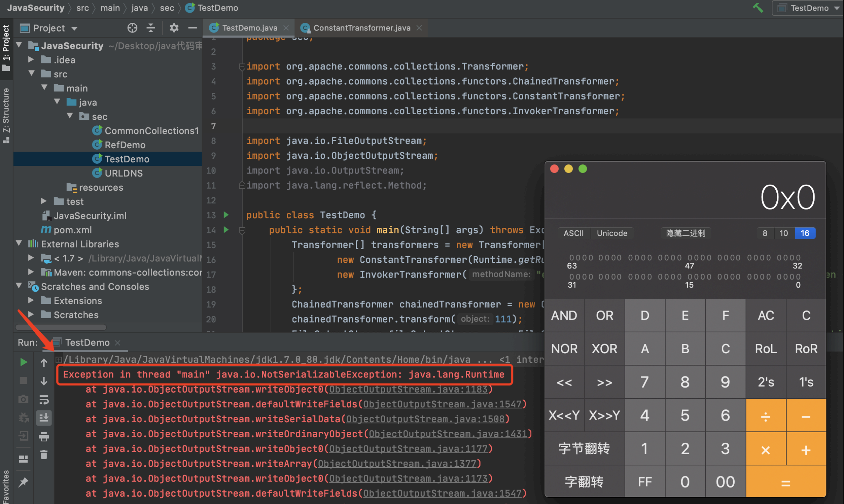The height and width of the screenshot is (504, 844).
Task: Expand the .idea folder
Action: coord(31,60)
